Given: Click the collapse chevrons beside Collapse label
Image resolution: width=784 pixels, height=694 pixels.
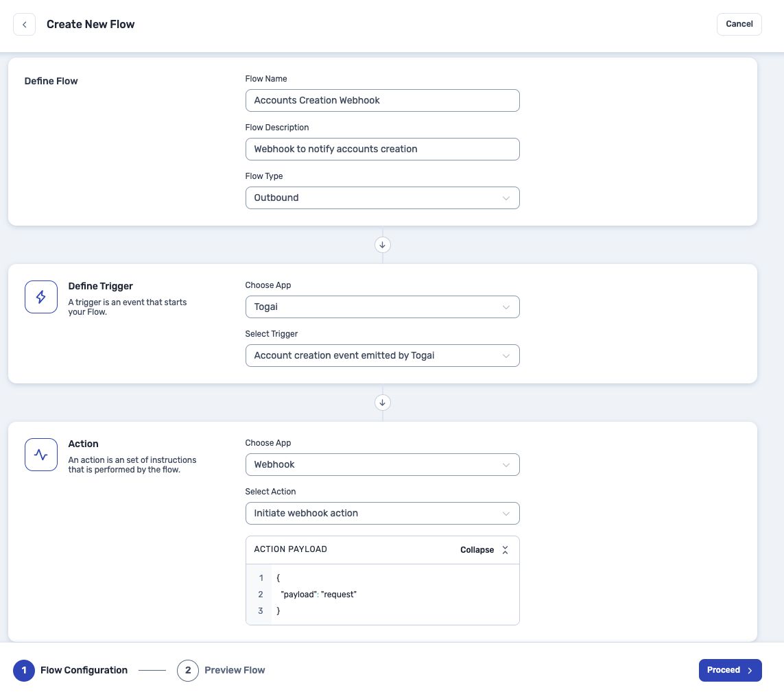Looking at the screenshot, I should pyautogui.click(x=506, y=549).
